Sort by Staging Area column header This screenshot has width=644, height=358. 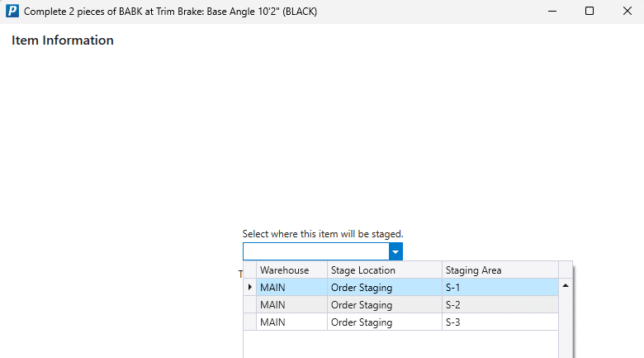point(500,270)
